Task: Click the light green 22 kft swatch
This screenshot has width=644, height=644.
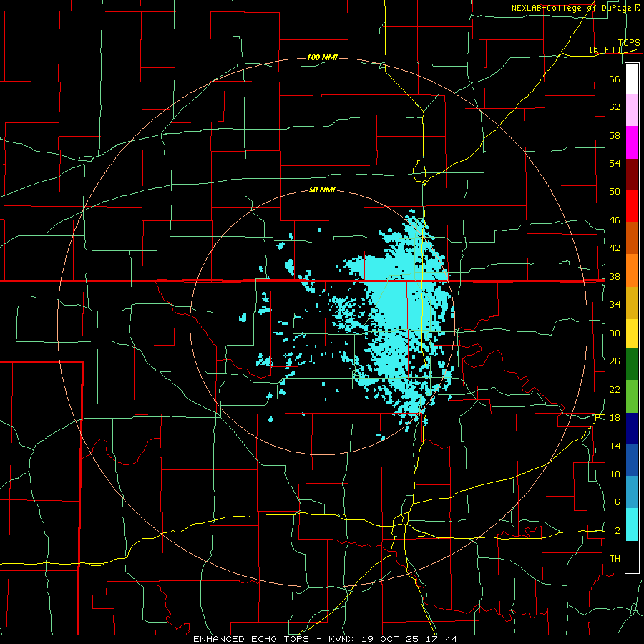Action: (632, 396)
